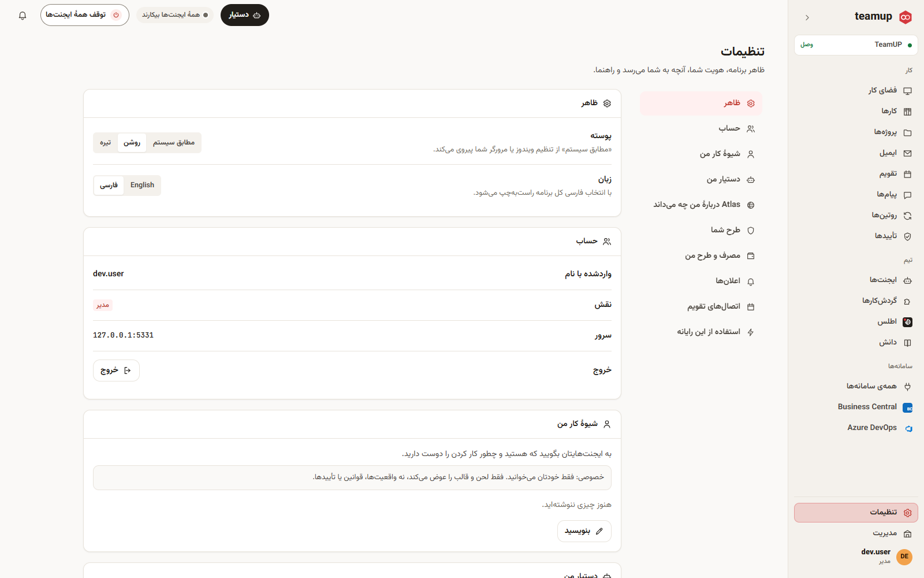Click the TeamUP connection status box
The image size is (924, 578).
pyautogui.click(x=856, y=45)
